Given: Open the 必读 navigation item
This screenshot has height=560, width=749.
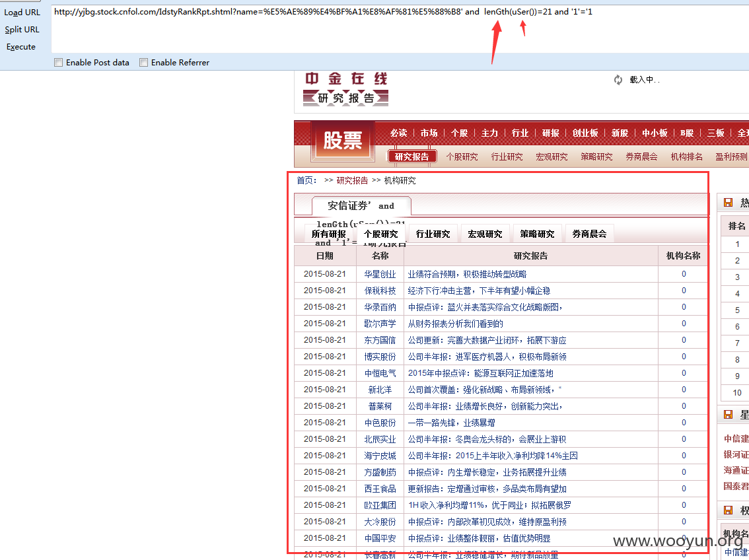Looking at the screenshot, I should tap(398, 133).
